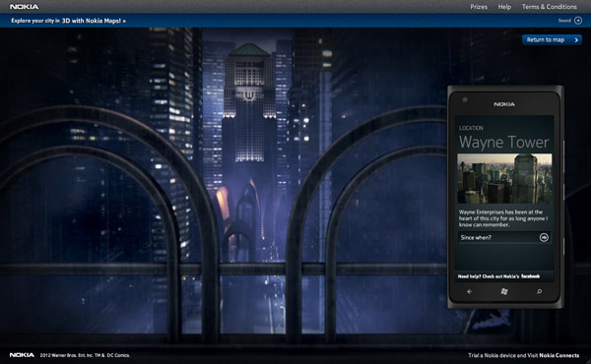Follow the Explore your city in 3D link
This screenshot has width=591, height=364.
click(x=69, y=21)
